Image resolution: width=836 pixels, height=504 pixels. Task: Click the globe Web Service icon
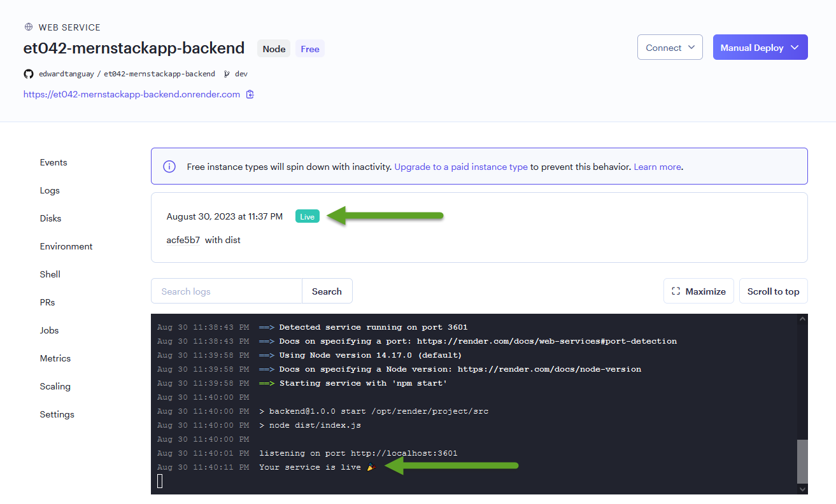(x=28, y=27)
